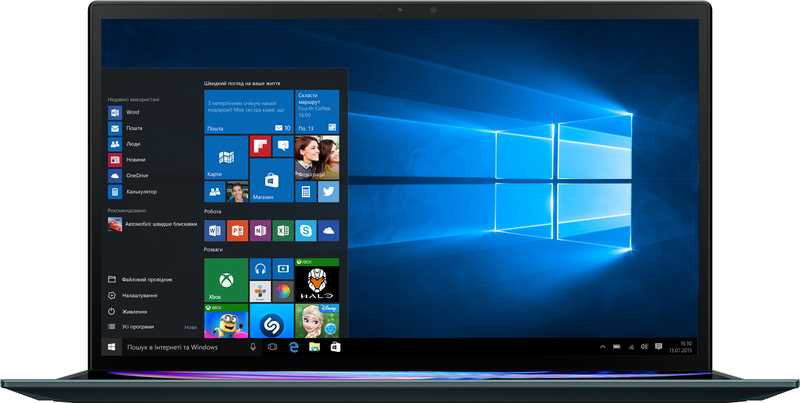The image size is (800, 403).
Task: Click the network signal icon in the tray
Action: click(631, 347)
